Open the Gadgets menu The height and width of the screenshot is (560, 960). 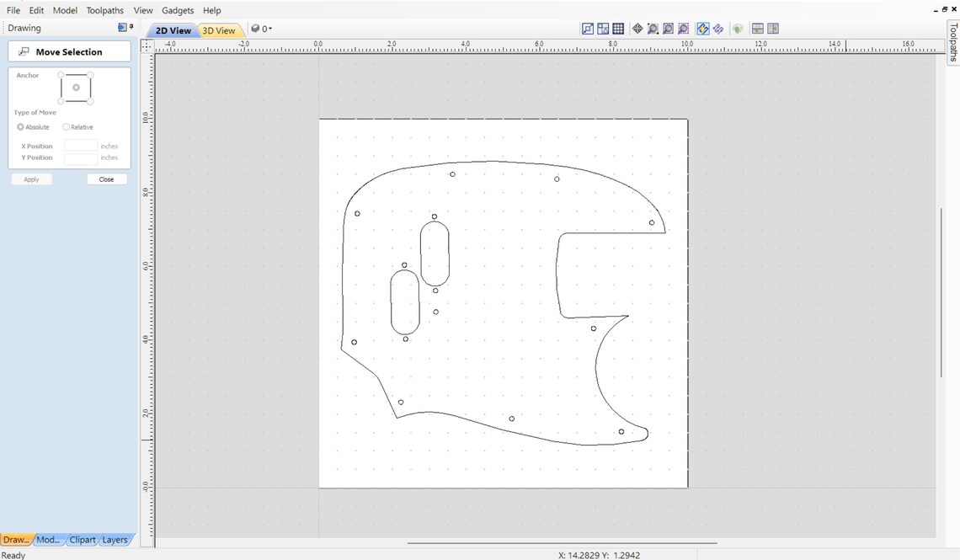click(x=177, y=10)
